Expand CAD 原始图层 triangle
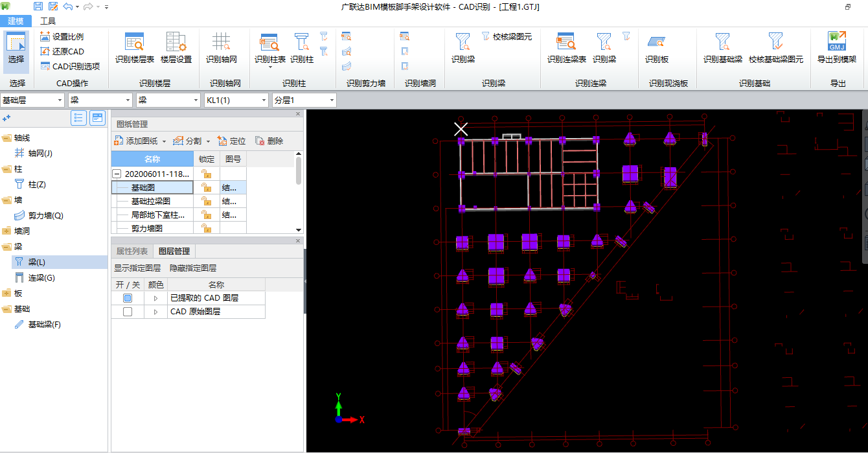Image resolution: width=868 pixels, height=453 pixels. coord(155,312)
